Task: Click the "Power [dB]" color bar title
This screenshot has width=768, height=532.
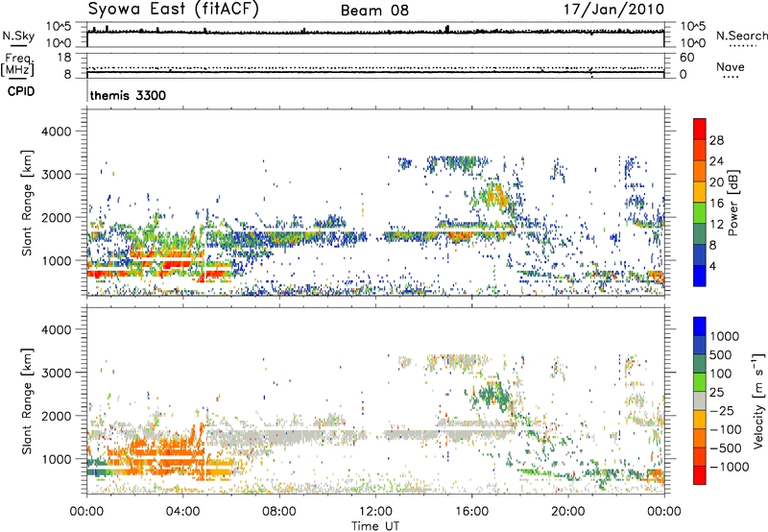Action: 732,203
